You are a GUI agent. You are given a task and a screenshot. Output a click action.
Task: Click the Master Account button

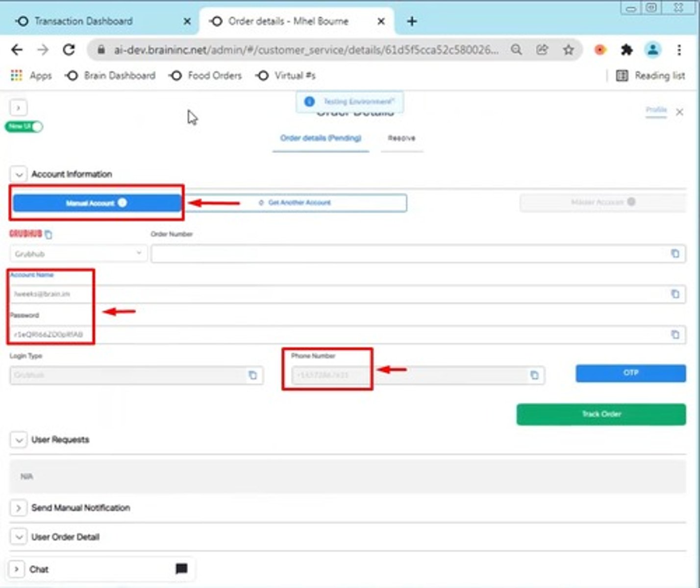(x=602, y=202)
